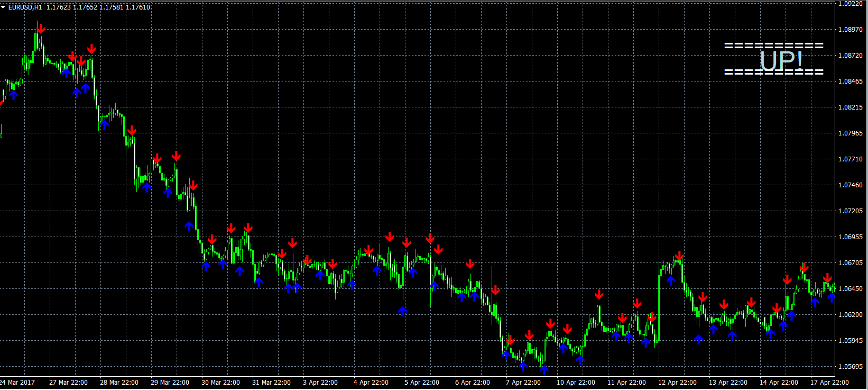Click the 1.06955 price scale label
Image resolution: width=868 pixels, height=390 pixels.
click(x=851, y=237)
